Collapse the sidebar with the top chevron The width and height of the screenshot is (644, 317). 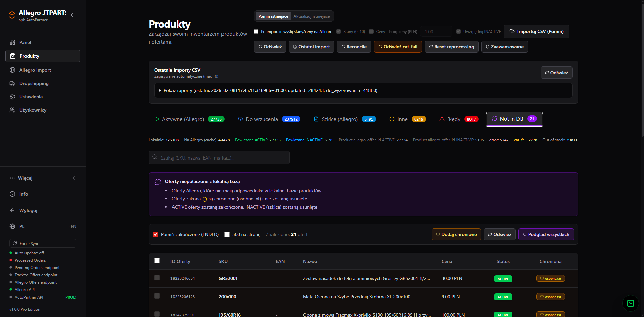coord(72,15)
